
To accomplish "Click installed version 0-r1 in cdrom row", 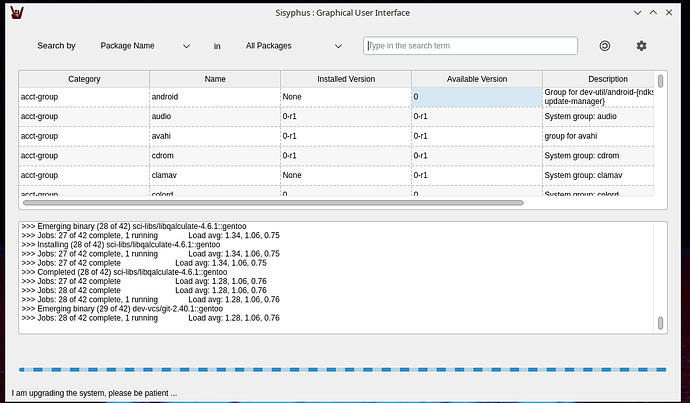I will (x=346, y=156).
